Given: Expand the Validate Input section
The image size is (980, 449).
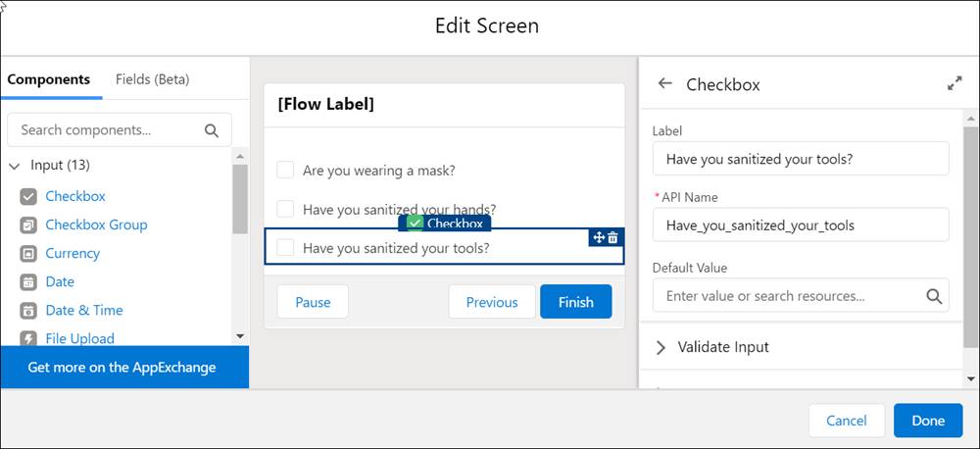Looking at the screenshot, I should [x=661, y=347].
